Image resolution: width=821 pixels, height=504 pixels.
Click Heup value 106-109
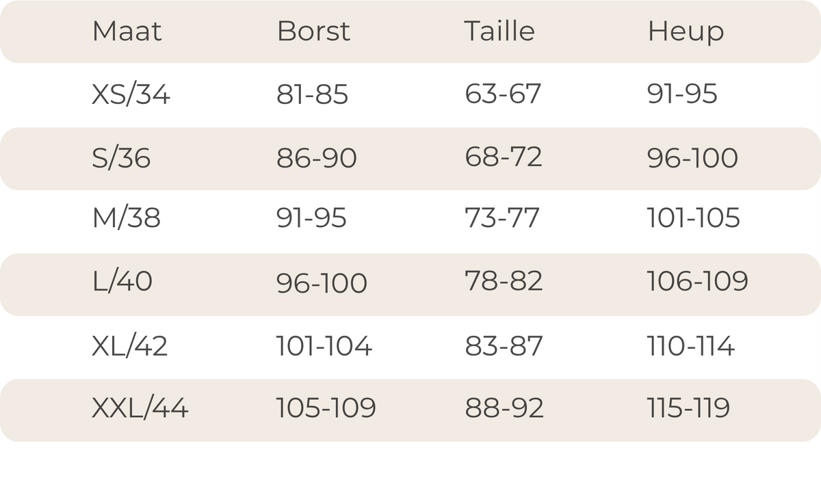698,280
